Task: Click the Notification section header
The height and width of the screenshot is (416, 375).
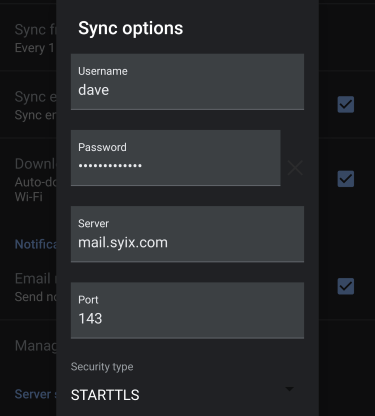Action: [x=35, y=244]
